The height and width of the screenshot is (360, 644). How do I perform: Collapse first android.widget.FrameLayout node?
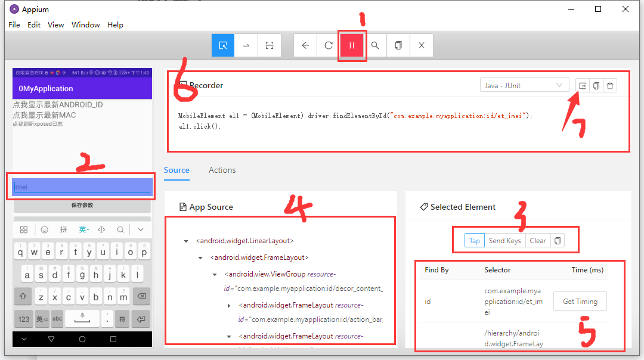pos(200,258)
